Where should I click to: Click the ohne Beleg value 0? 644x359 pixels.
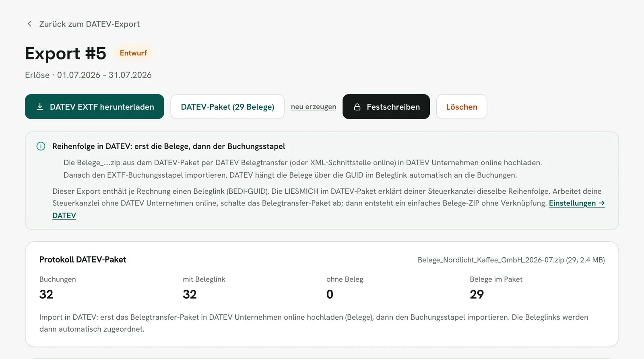(330, 295)
